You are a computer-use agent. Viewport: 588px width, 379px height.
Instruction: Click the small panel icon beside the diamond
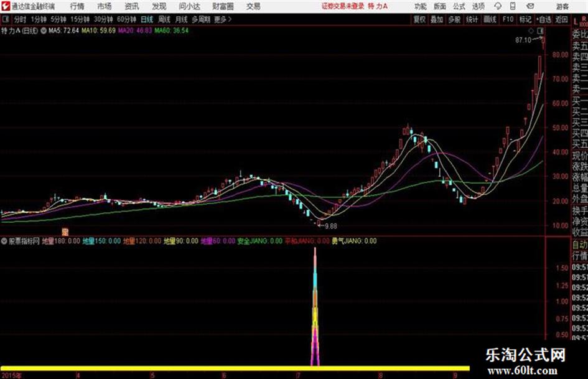point(541,30)
